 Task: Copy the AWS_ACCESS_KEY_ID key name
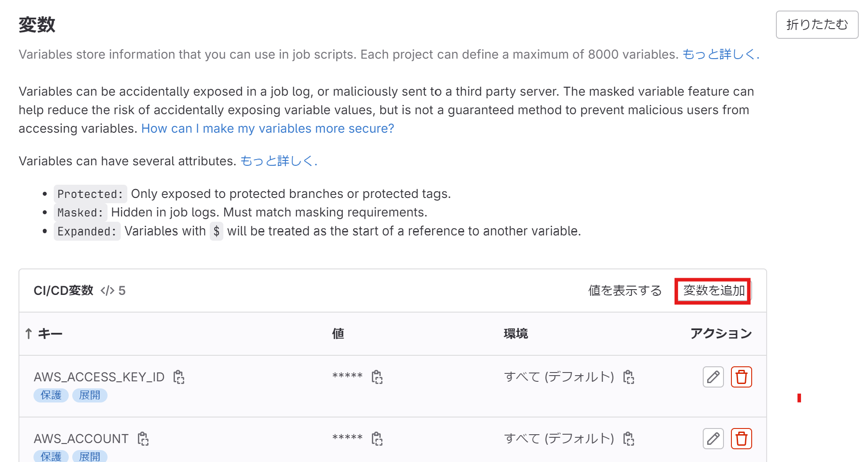pyautogui.click(x=178, y=377)
